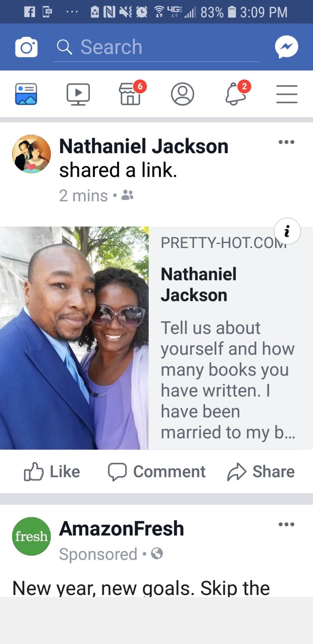
Task: Open Nathaniel Jackson's profile picture
Action: [31, 154]
